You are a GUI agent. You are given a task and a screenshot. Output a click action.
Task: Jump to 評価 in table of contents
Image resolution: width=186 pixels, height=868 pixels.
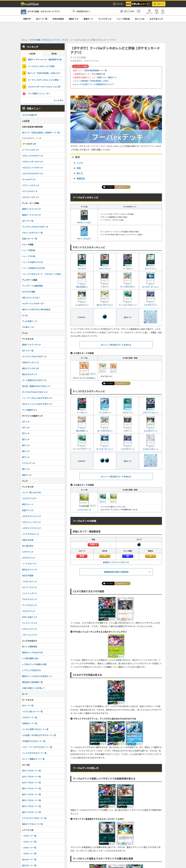coord(79,168)
